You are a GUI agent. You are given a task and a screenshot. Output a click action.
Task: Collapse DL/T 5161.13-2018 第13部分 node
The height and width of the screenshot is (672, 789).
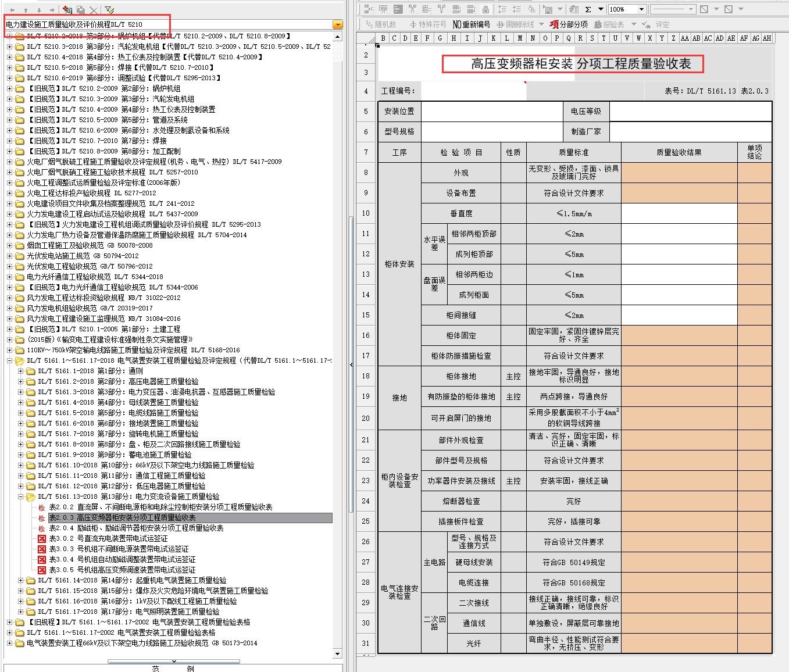coord(21,497)
